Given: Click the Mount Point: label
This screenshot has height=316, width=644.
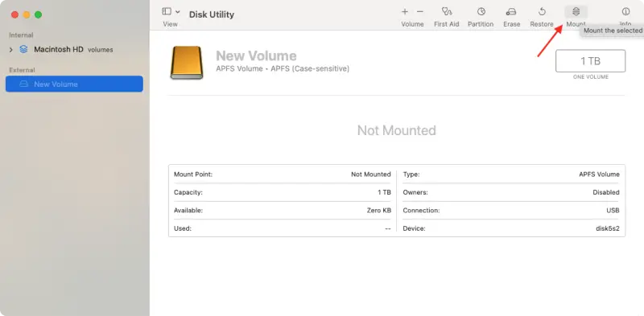Looking at the screenshot, I should click(x=193, y=174).
